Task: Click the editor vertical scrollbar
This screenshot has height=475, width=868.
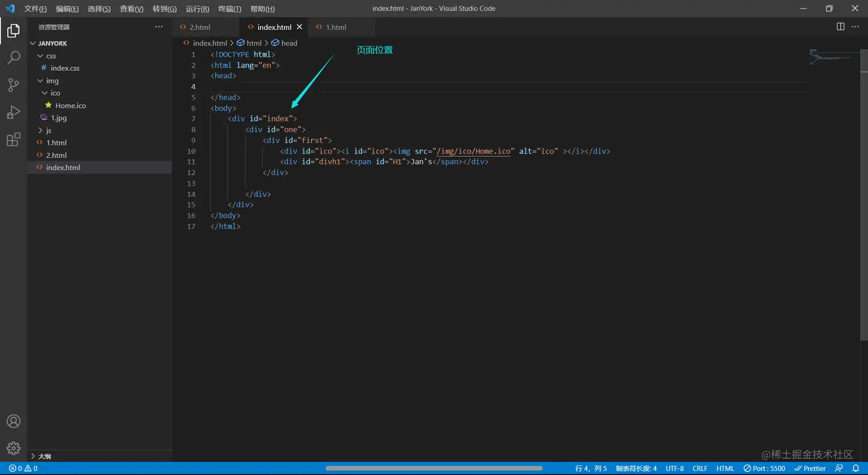Action: [864, 195]
